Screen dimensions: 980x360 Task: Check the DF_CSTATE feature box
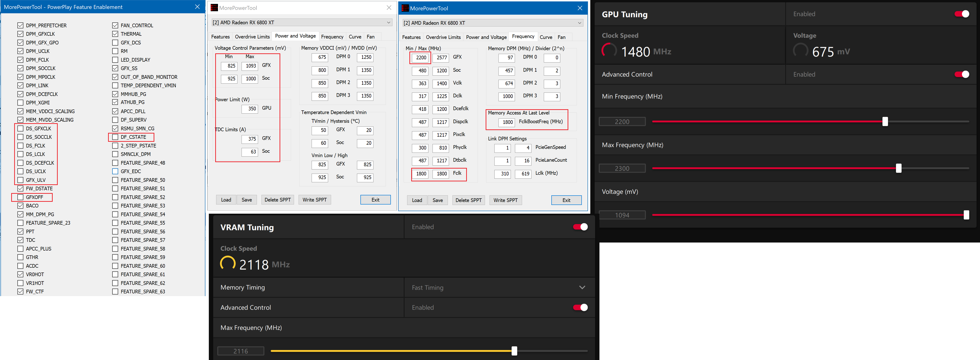pos(115,137)
